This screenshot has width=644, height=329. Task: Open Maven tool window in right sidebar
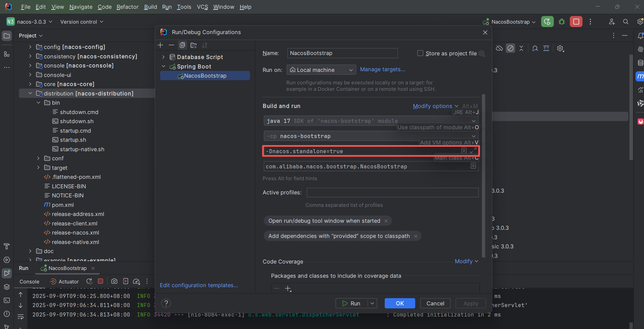pos(640,76)
